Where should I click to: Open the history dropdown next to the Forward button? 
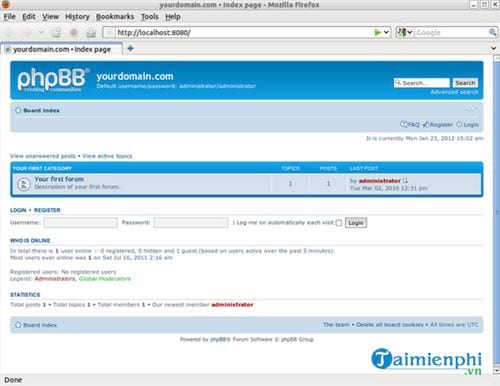[41, 32]
